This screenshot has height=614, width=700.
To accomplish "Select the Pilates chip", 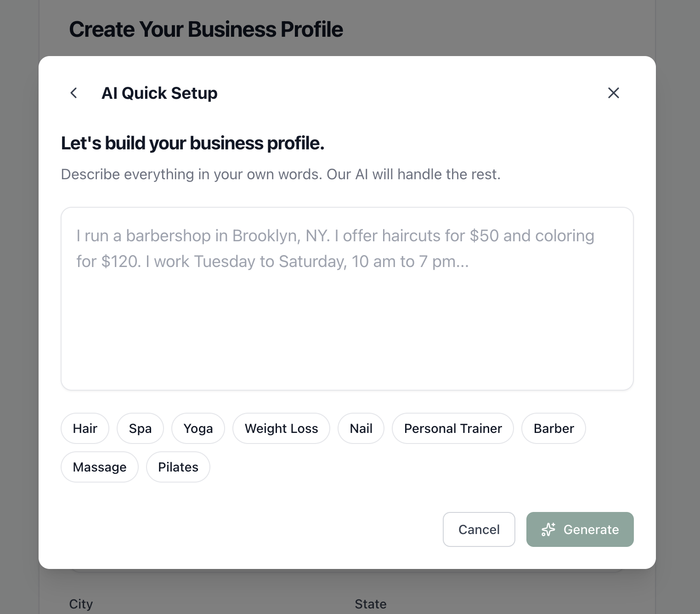I will pyautogui.click(x=178, y=467).
